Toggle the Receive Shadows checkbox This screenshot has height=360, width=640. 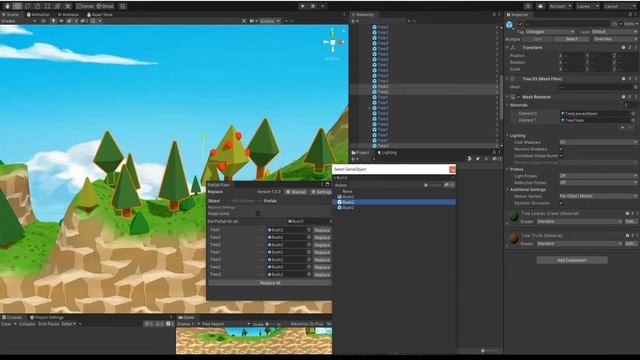click(x=562, y=149)
